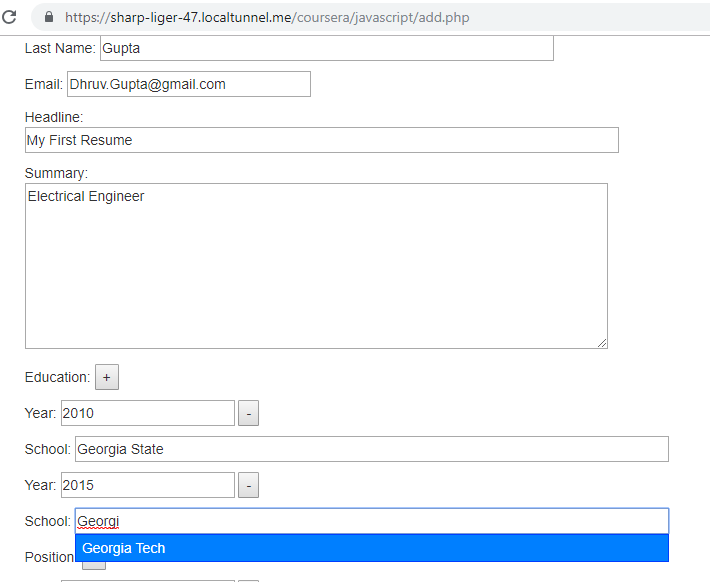Click the Position label

49,557
